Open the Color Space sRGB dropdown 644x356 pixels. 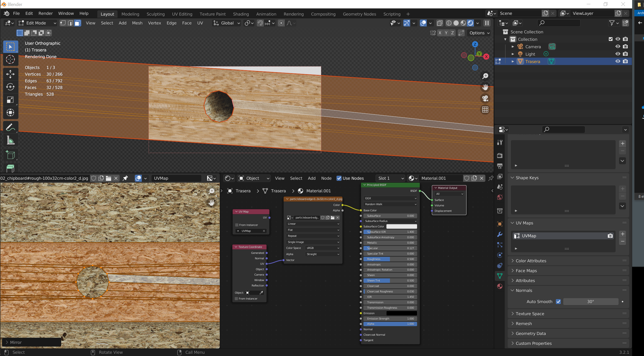pyautogui.click(x=322, y=248)
